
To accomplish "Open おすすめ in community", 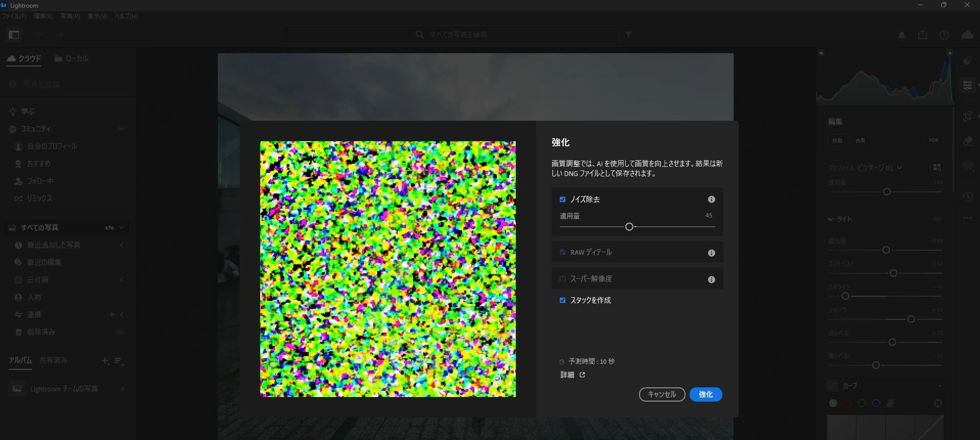I will tap(33, 164).
